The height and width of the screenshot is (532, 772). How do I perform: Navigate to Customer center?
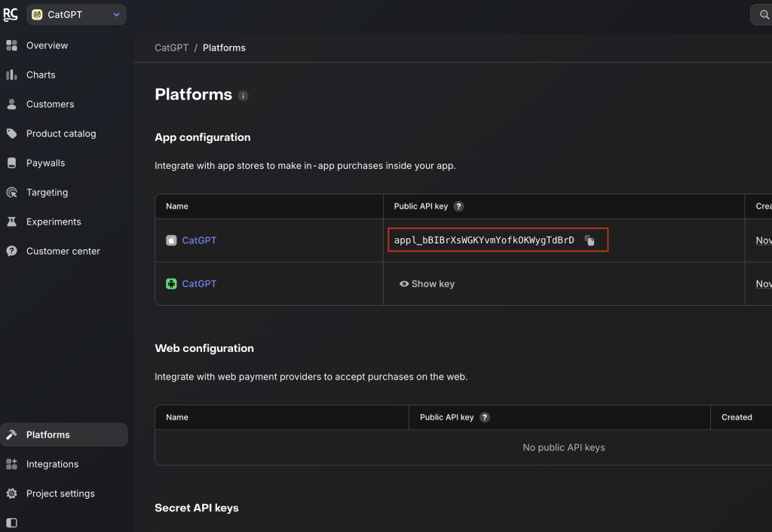pos(63,252)
